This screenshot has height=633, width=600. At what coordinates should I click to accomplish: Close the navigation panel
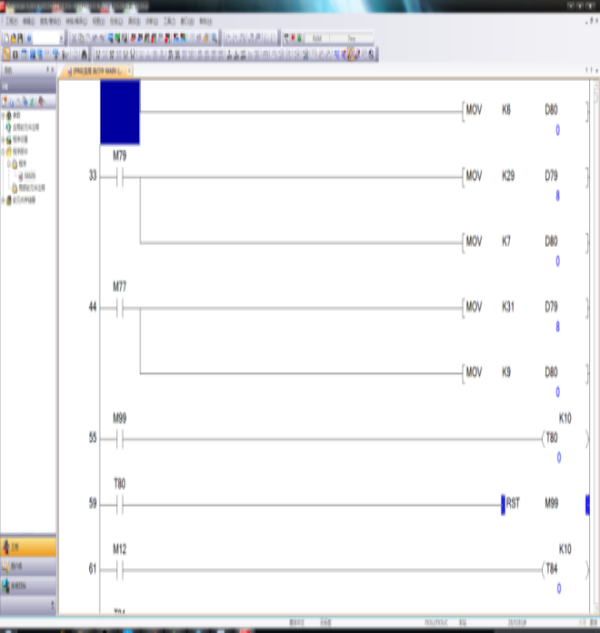click(53, 72)
